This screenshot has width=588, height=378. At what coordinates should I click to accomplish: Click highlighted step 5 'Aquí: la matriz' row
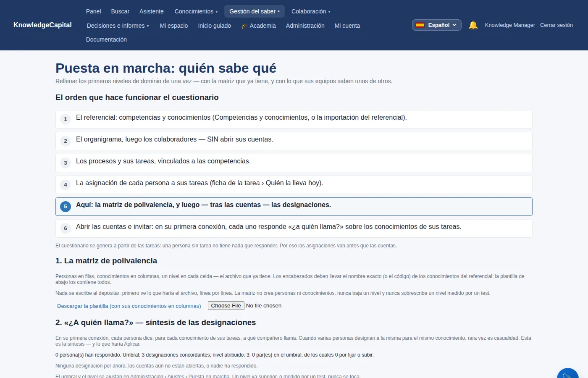pyautogui.click(x=294, y=207)
